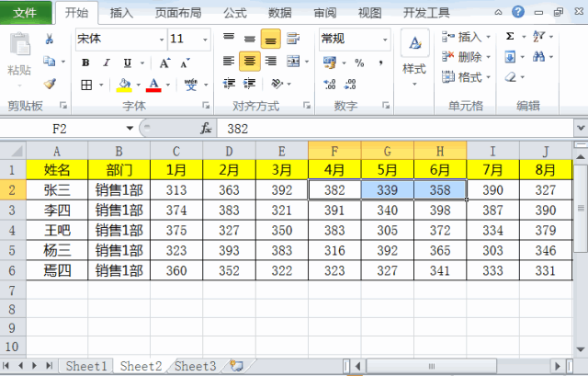The image size is (588, 376).
Task: Click the Merge and Center icon
Action: (x=293, y=61)
